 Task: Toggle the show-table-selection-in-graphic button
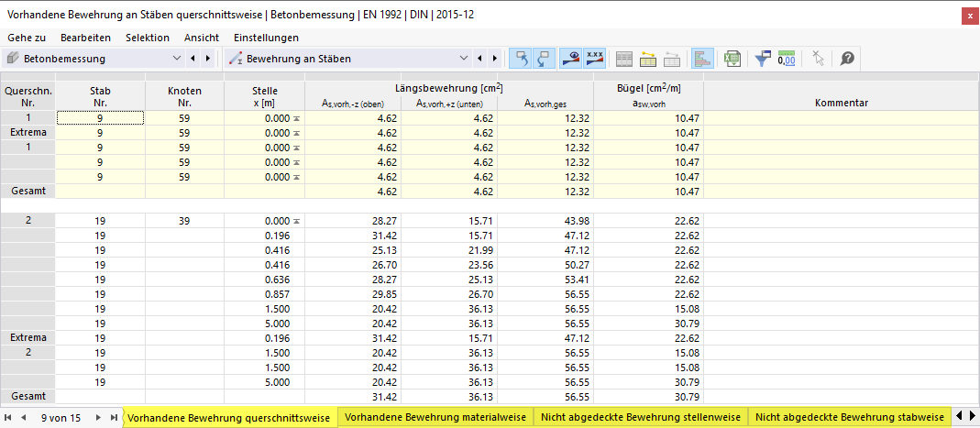coord(543,59)
